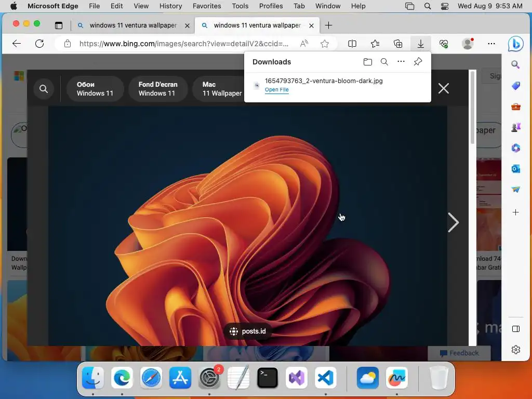The height and width of the screenshot is (399, 532).
Task: Click downloaded file name 1654793763_2-ventura-bloom-dark.jpg
Action: point(324,81)
